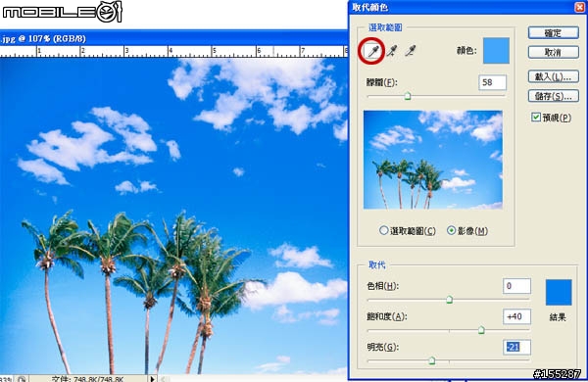The width and height of the screenshot is (588, 382).
Task: Click the 顏色 sampled color swatch
Action: (x=496, y=51)
